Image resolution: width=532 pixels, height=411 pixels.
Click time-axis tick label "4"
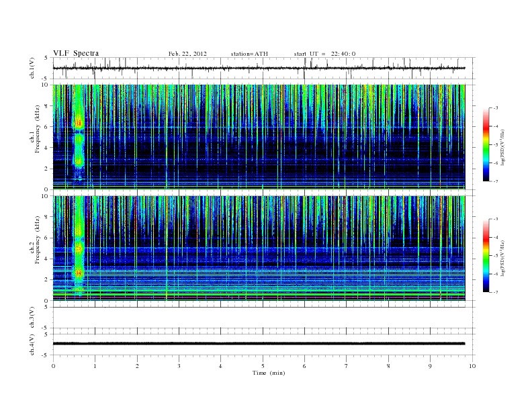[x=220, y=366]
